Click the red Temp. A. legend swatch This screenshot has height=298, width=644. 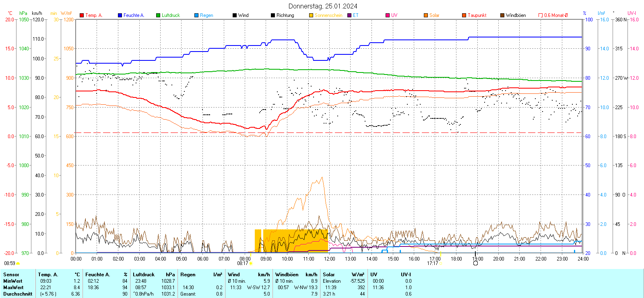click(x=82, y=15)
